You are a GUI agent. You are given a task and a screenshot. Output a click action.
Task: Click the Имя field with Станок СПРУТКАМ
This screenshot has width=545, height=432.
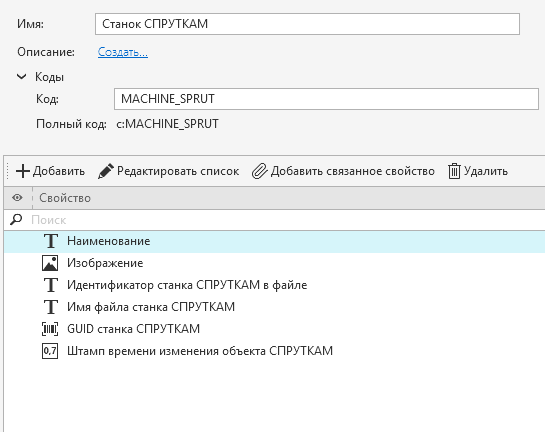click(307, 24)
